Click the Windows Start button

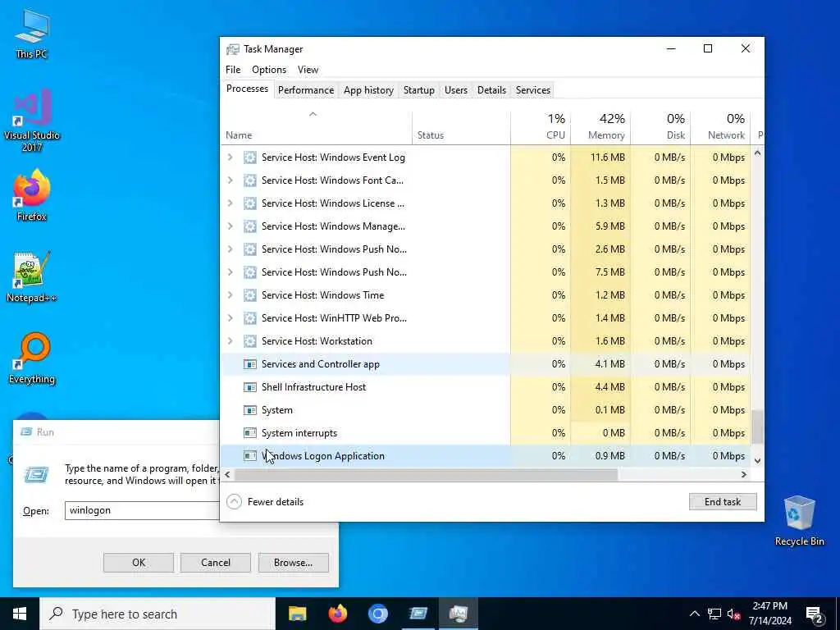(x=20, y=614)
